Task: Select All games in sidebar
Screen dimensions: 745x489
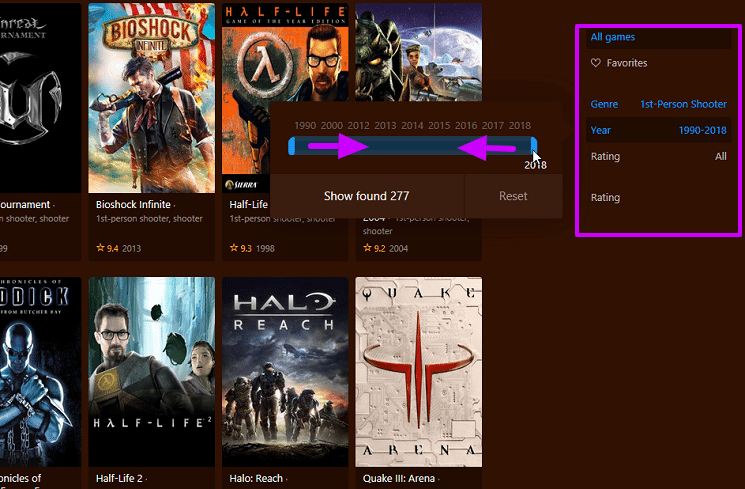Action: pos(659,37)
